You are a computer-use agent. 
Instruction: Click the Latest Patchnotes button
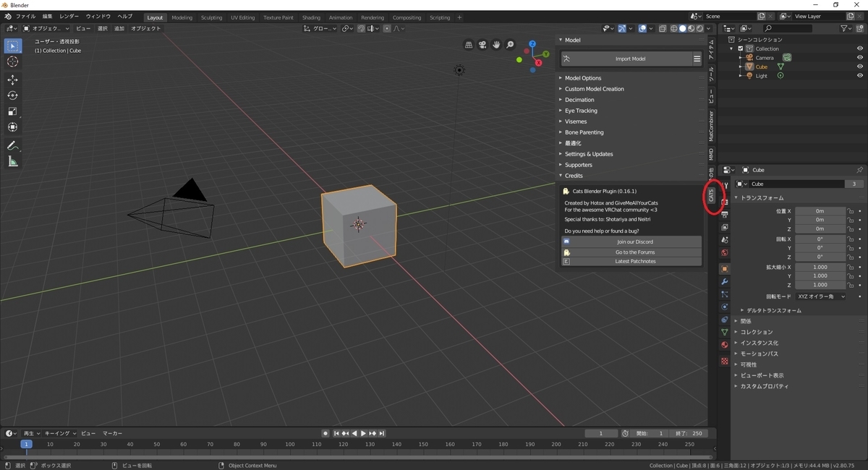tap(631, 261)
